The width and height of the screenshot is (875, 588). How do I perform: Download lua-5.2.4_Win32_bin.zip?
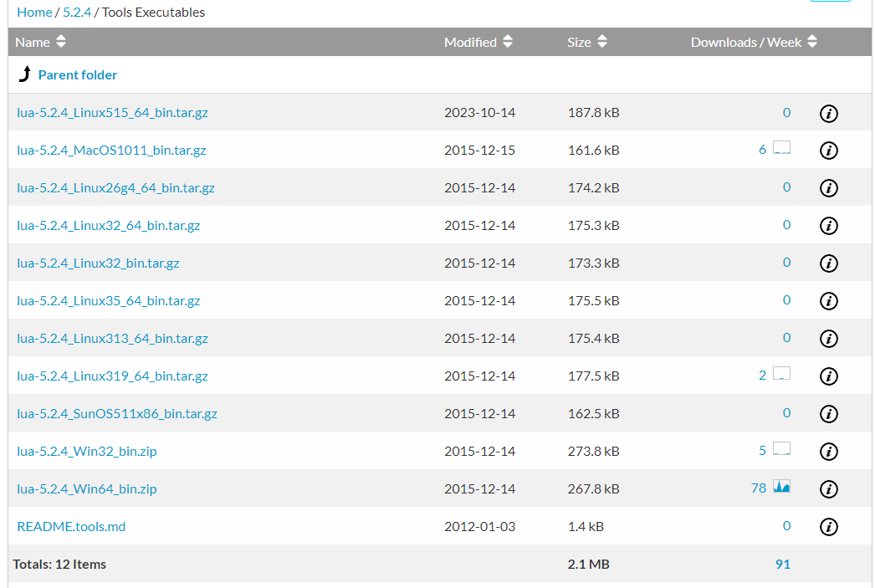point(87,452)
